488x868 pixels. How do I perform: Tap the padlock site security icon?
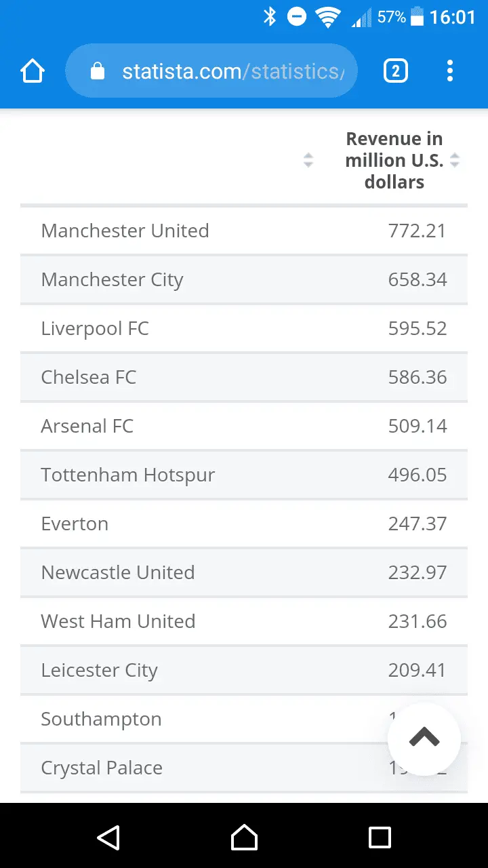[98, 71]
